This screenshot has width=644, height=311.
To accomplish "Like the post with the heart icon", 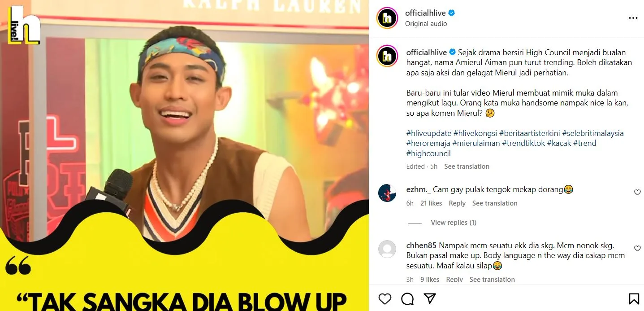I will pos(385,299).
